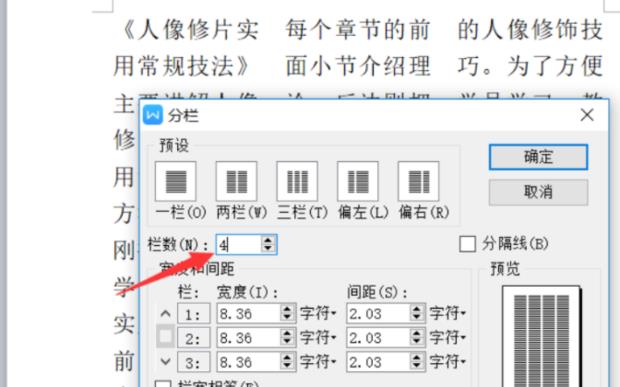Click the document text 面小节介绍理
The image size is (620, 387).
tap(357, 66)
